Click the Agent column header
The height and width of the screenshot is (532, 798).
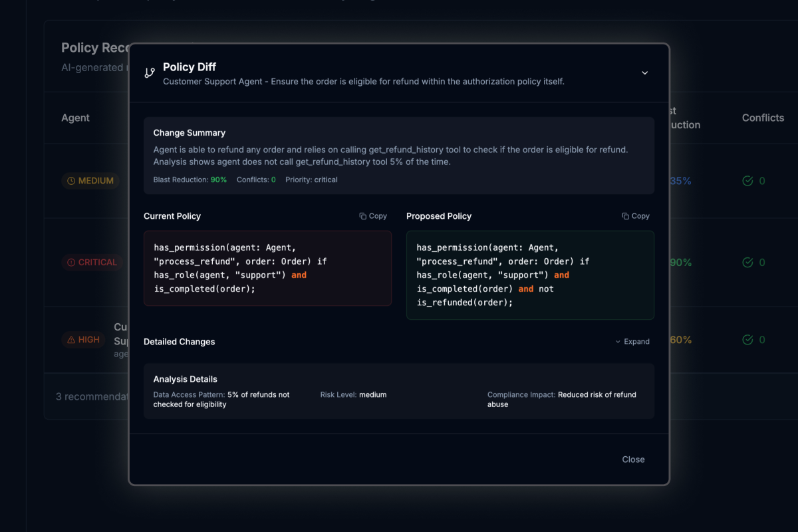point(75,118)
